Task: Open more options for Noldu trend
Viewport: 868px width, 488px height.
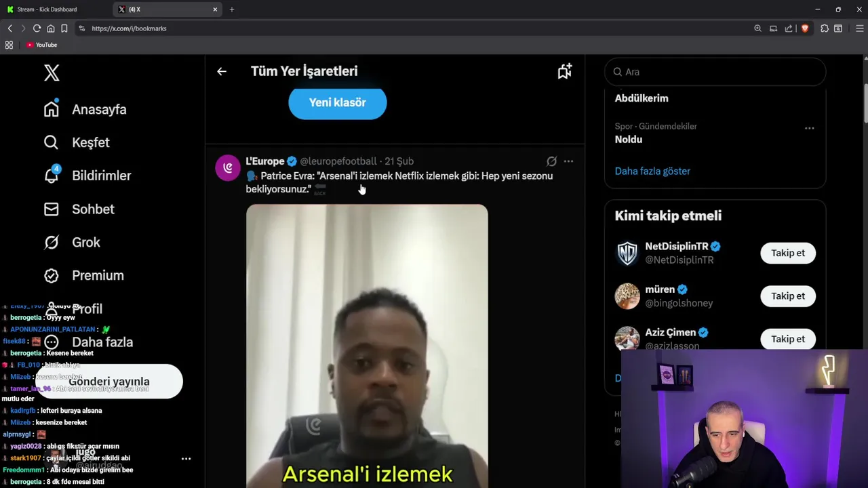Action: (809, 128)
